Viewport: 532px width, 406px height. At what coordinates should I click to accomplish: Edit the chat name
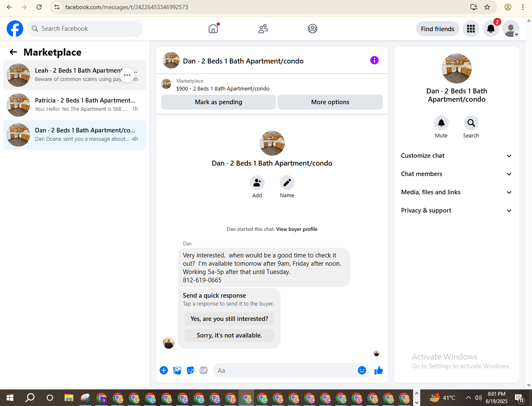[287, 183]
